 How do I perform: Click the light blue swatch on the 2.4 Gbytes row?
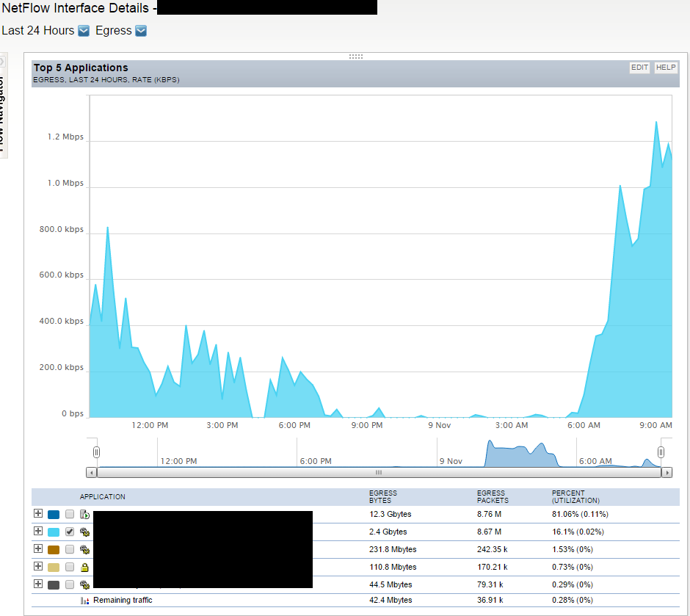[54, 532]
